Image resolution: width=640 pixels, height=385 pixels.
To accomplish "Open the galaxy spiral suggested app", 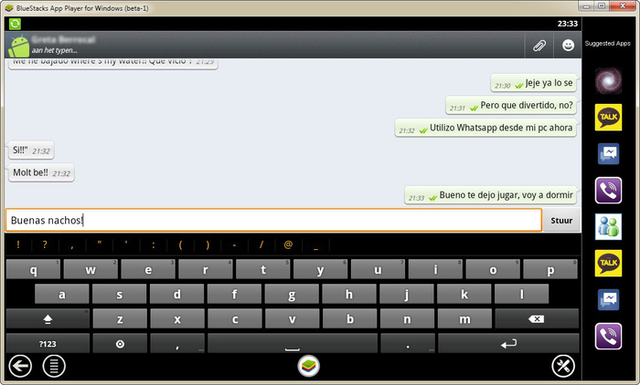I will 608,81.
